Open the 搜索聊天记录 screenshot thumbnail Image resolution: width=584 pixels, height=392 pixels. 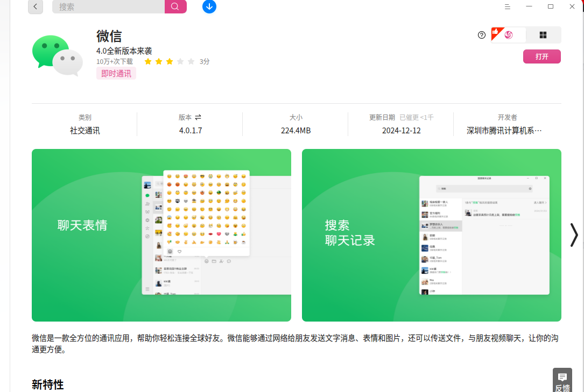[x=431, y=235]
